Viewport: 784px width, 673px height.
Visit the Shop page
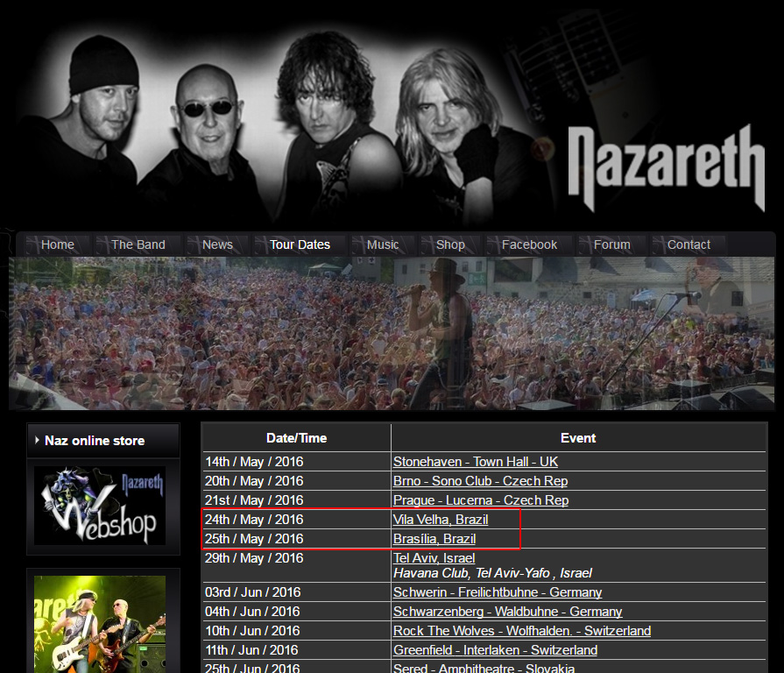click(x=450, y=244)
